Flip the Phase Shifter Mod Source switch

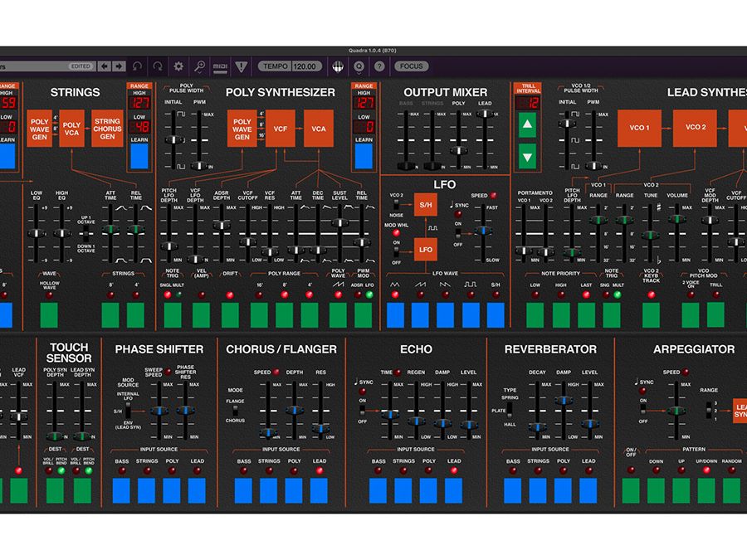click(128, 411)
